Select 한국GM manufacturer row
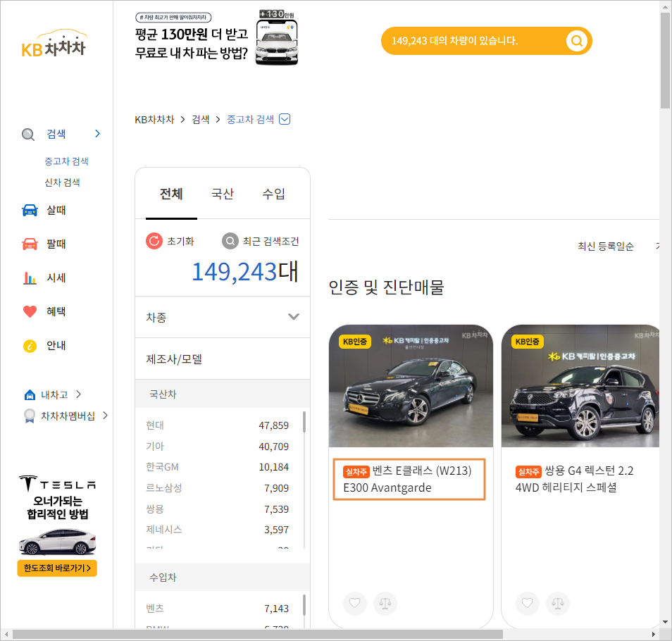The width and height of the screenshot is (672, 641). coord(217,467)
